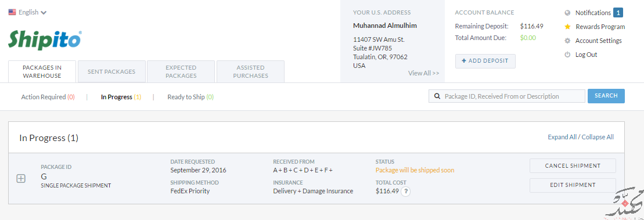The height and width of the screenshot is (220, 644).
Task: View all U.S. addresses link
Action: 423,73
